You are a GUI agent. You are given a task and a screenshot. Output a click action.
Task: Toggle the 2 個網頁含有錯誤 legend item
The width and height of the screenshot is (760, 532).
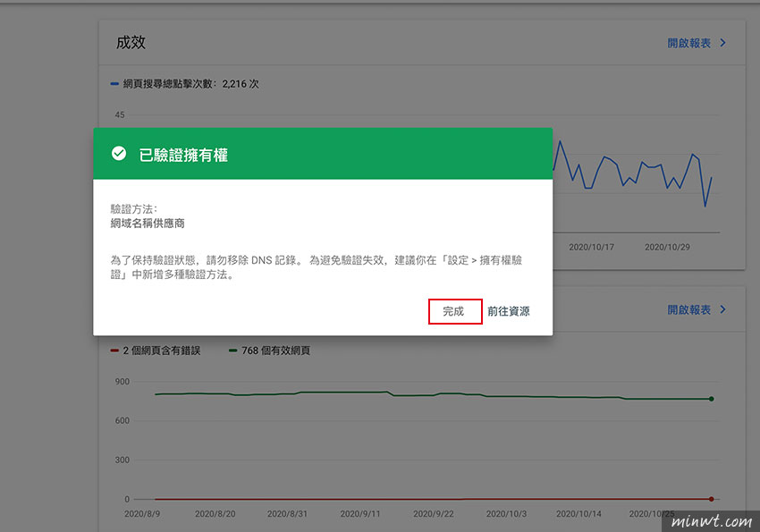click(x=155, y=350)
